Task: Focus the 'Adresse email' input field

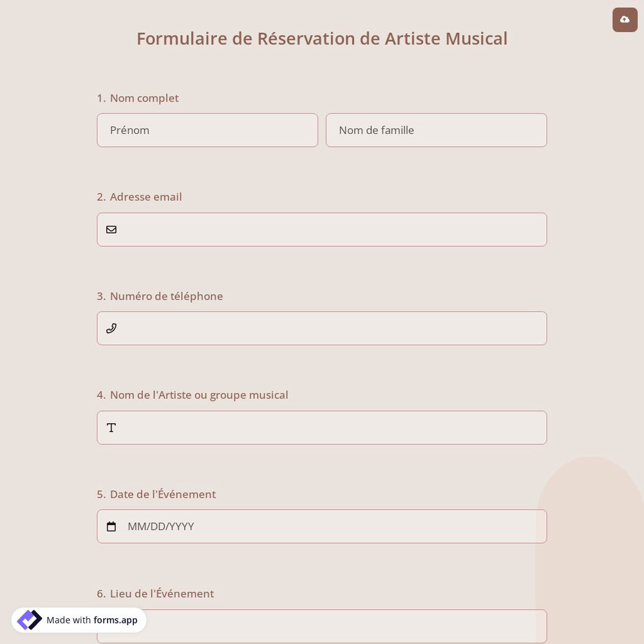Action: (x=322, y=229)
